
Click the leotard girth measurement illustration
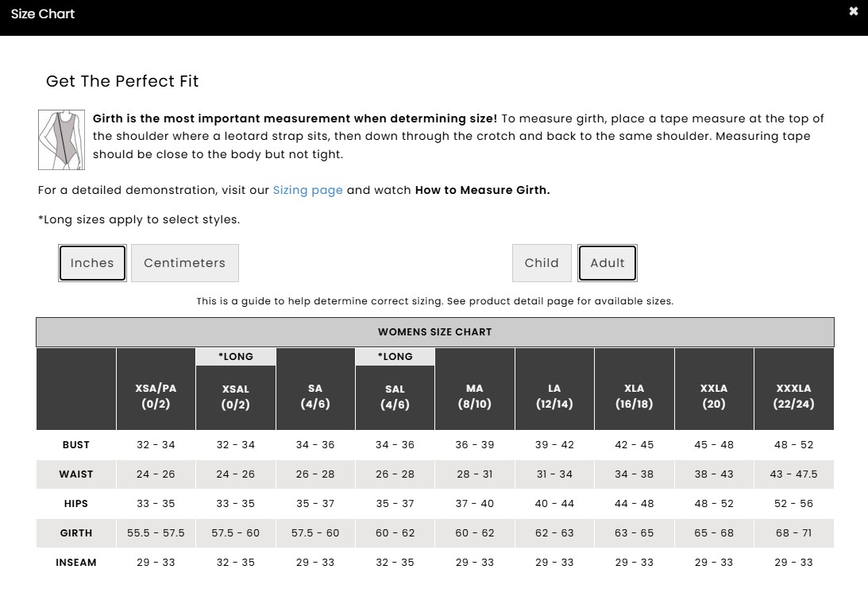click(x=61, y=140)
